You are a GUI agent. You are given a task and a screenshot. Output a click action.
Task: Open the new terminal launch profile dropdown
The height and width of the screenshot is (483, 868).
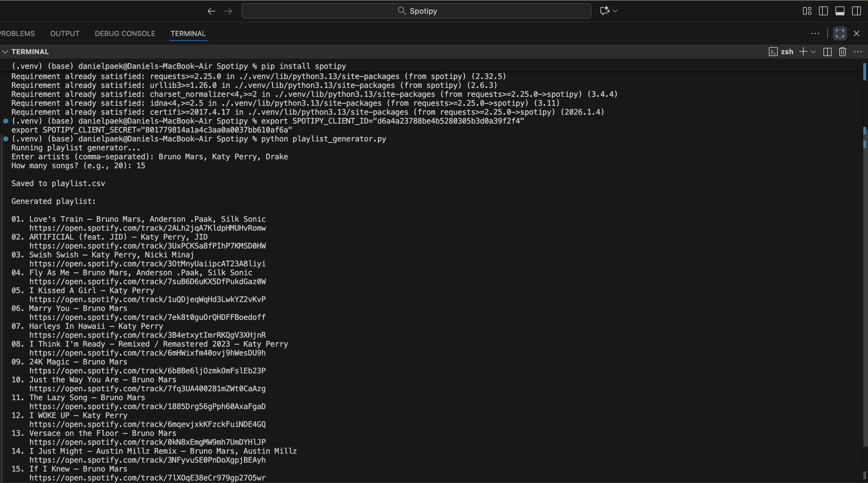click(813, 52)
